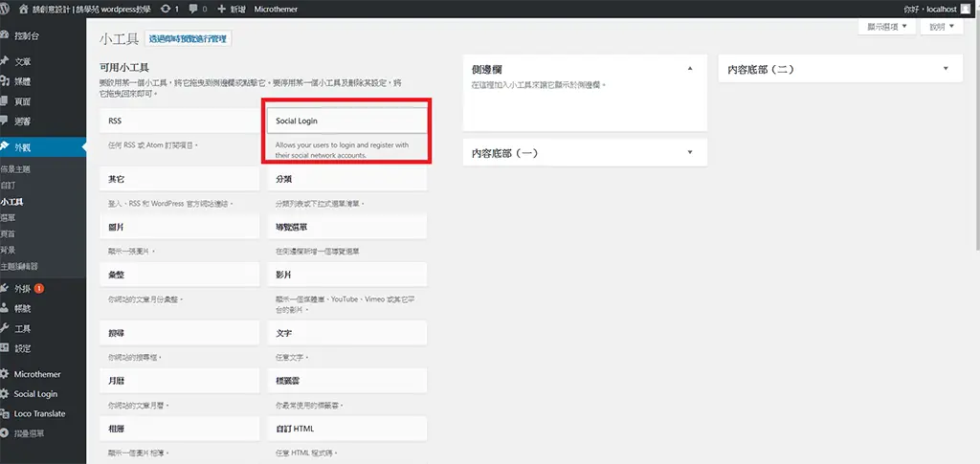
Task: Open the 顯示選項 screen options dropdown
Action: click(887, 27)
